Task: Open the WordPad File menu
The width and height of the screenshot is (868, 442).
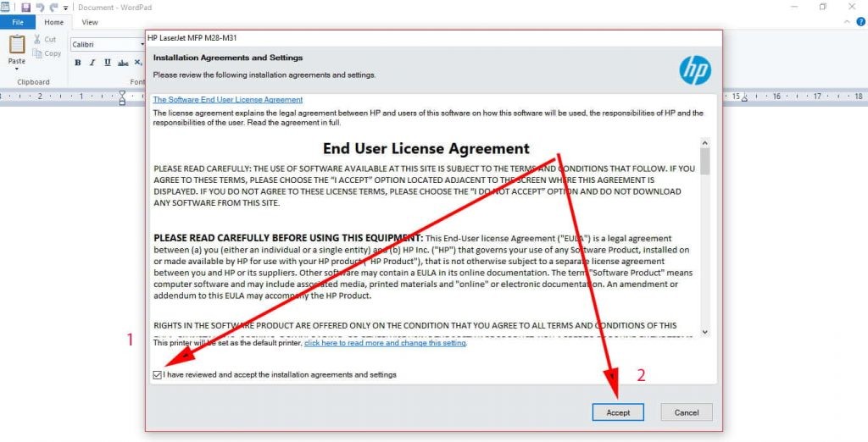Action: point(18,22)
